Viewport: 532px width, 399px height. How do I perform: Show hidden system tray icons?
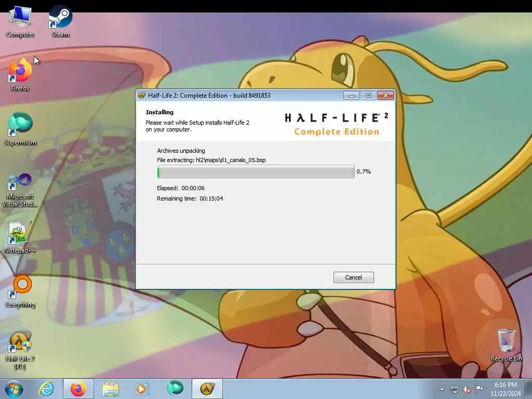(442, 389)
